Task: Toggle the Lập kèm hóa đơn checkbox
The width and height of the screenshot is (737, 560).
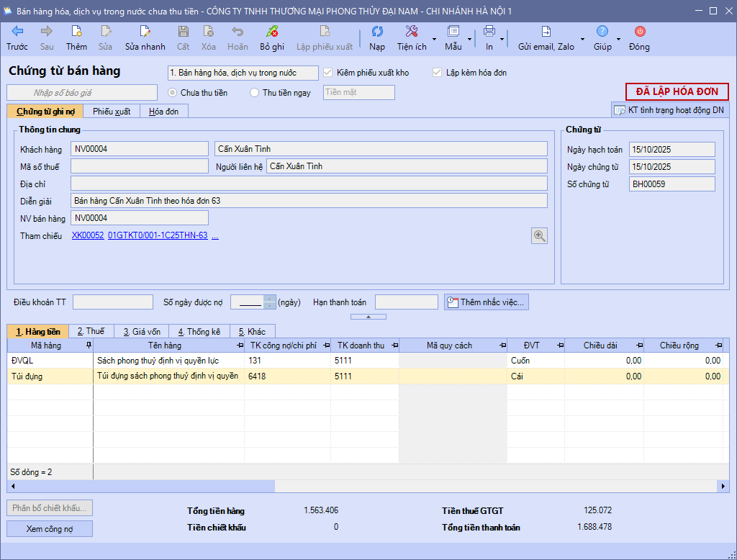Action: tap(437, 73)
